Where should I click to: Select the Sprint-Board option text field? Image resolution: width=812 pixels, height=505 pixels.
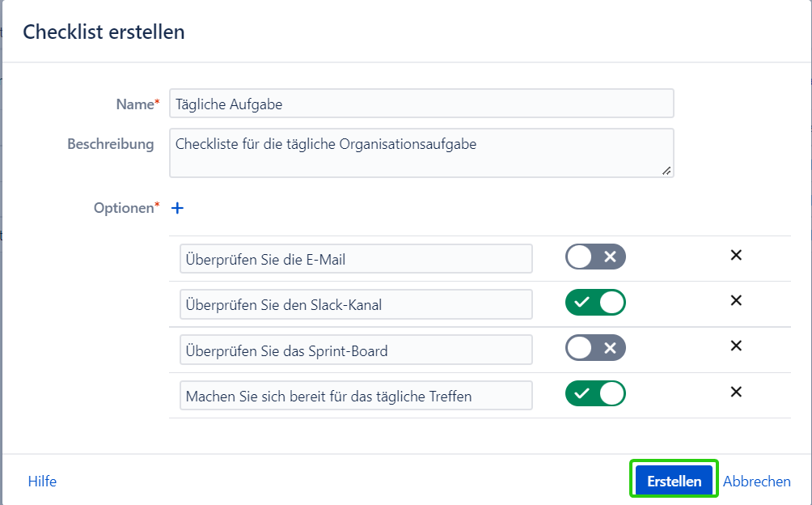coord(356,350)
